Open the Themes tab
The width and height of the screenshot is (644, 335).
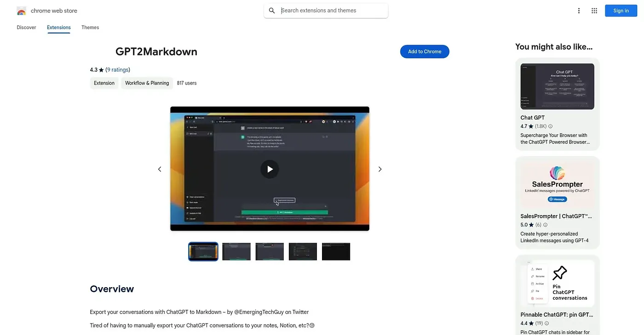click(x=90, y=28)
